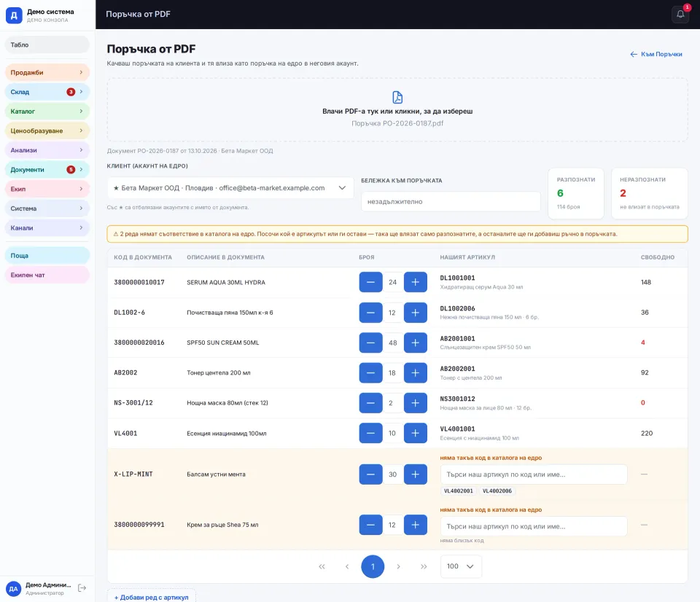Select page 1 in pagination
Viewport: 700px width, 602px height.
[373, 566]
